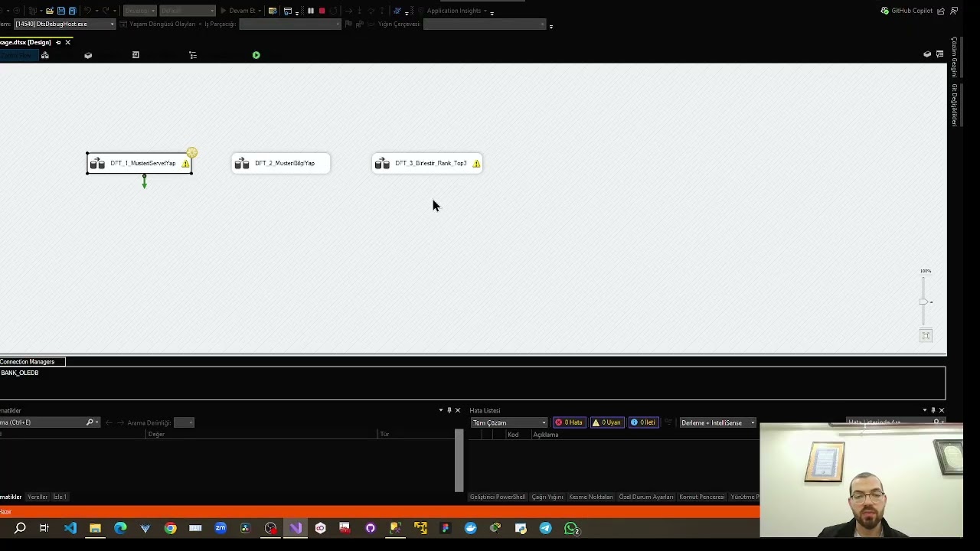Switch to the Çağrı Yığını tab
The height and width of the screenshot is (551, 980).
(547, 497)
